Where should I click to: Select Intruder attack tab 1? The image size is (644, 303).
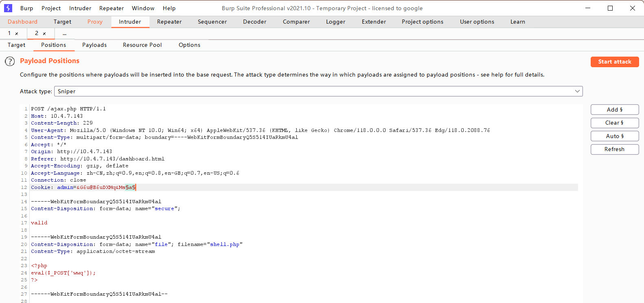coord(9,33)
